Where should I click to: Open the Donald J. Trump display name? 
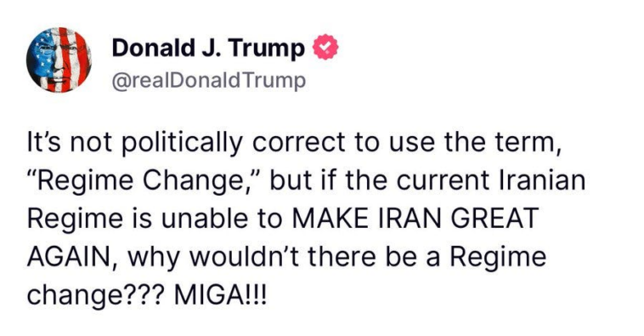click(208, 48)
